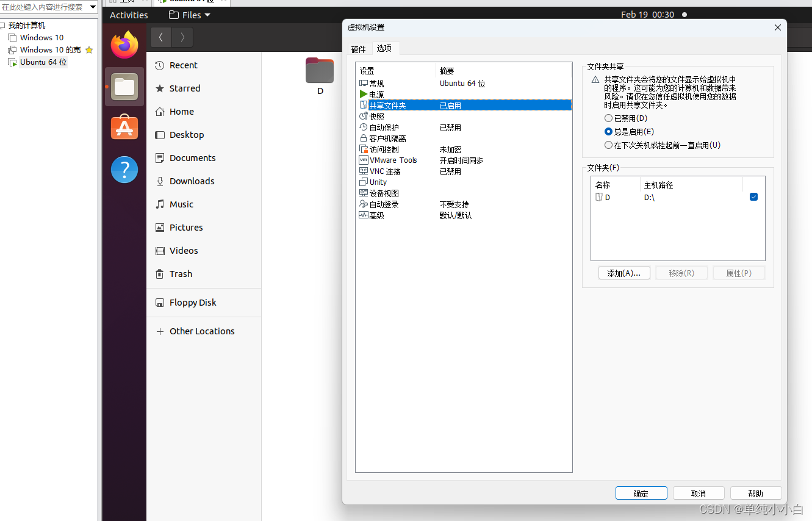The width and height of the screenshot is (812, 521).
Task: Select 在下次关机或挂起前一直启用(U) radio option
Action: click(663, 145)
